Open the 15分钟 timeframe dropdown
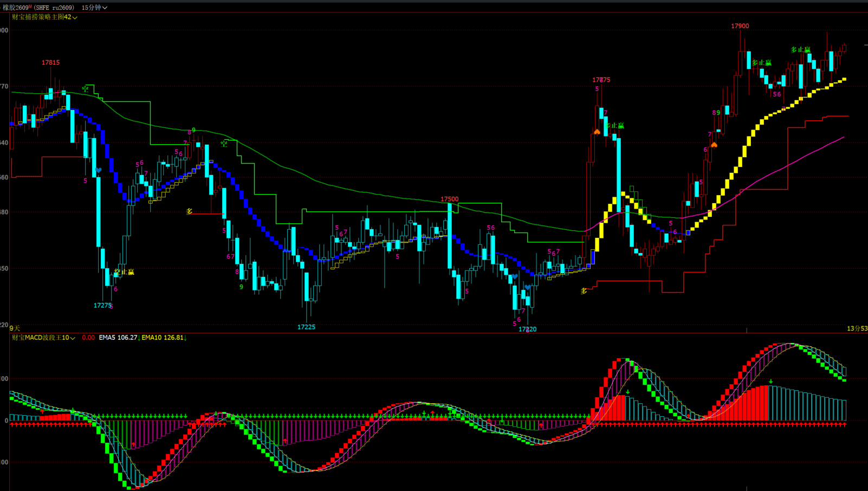 pyautogui.click(x=94, y=8)
